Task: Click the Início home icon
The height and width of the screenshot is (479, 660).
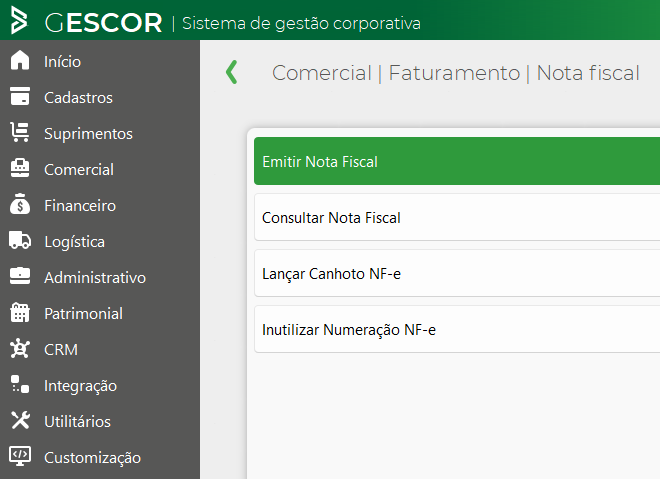Action: [20, 60]
